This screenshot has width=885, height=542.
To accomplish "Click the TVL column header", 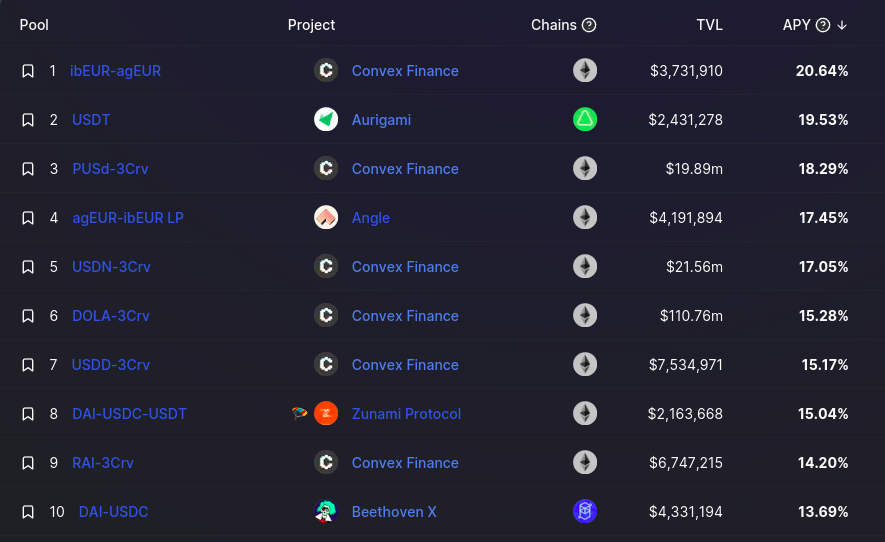I will [709, 25].
